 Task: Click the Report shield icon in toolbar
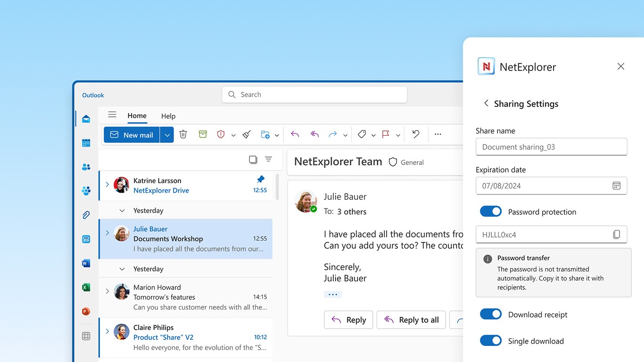point(221,134)
